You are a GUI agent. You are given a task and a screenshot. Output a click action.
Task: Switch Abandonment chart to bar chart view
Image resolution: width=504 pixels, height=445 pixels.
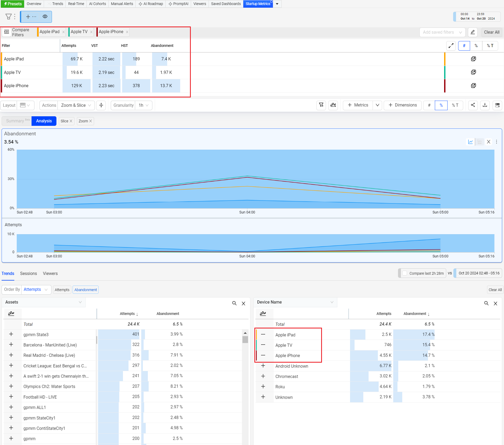click(x=480, y=142)
